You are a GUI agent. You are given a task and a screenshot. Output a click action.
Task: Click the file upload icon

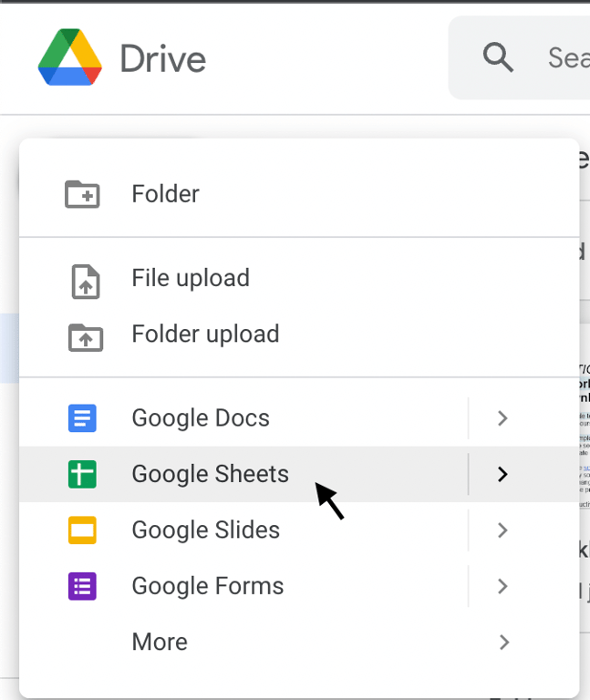pos(86,282)
